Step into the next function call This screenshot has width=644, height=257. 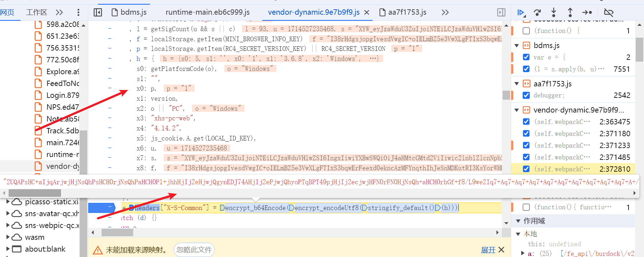tap(554, 13)
